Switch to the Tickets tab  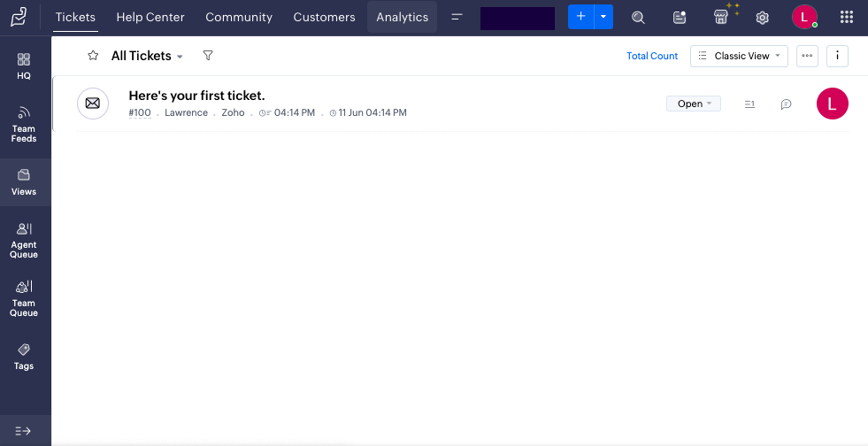(x=75, y=17)
